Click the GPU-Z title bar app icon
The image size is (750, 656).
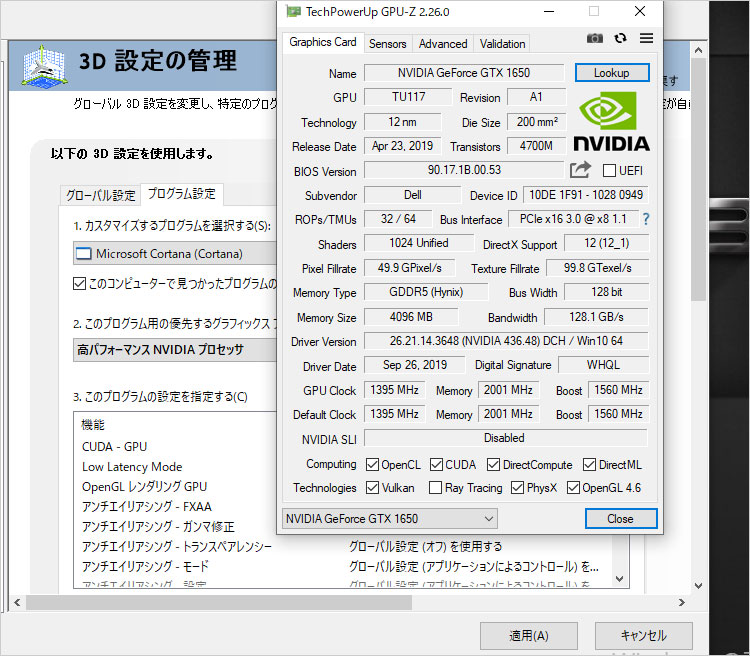click(x=293, y=11)
